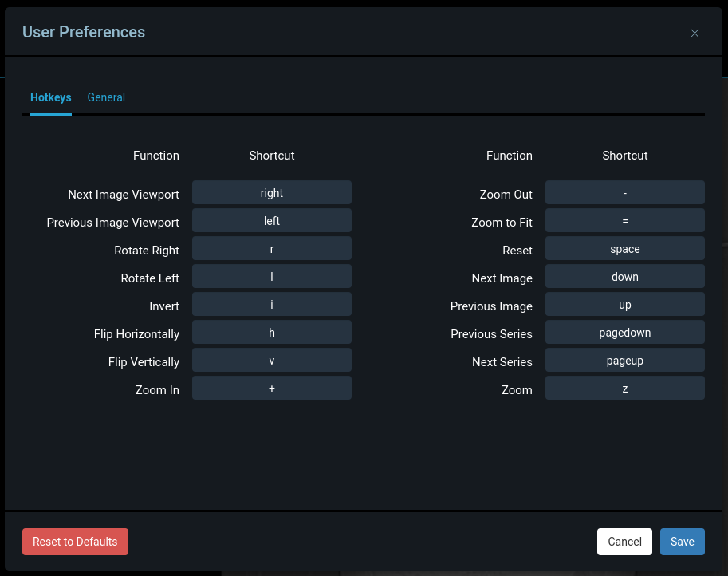Click the Next Image shortcut field

[624, 276]
